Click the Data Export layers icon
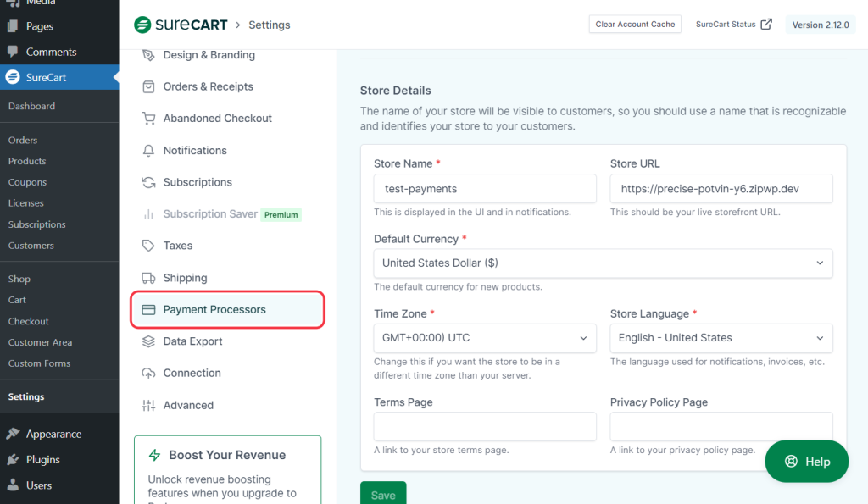Viewport: 868px width, 504px height. (148, 341)
